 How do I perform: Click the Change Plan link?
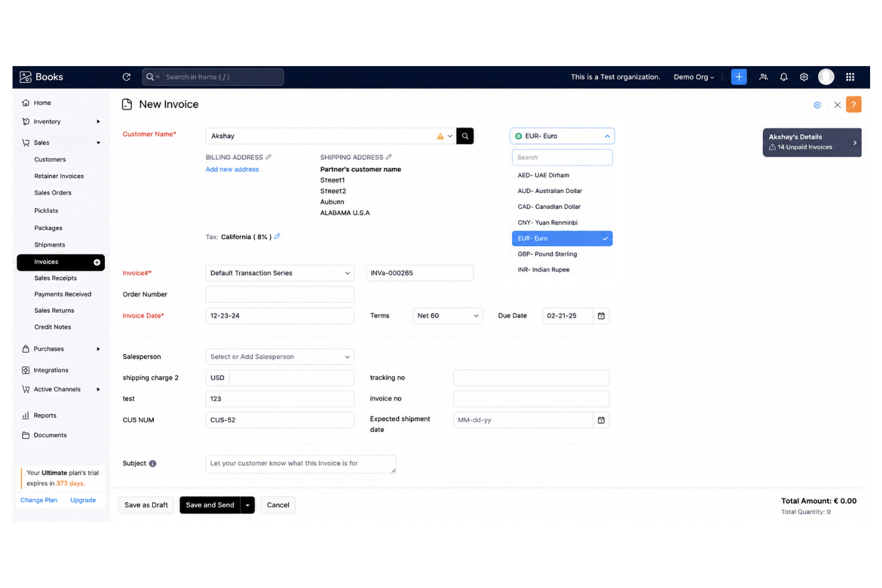[39, 500]
